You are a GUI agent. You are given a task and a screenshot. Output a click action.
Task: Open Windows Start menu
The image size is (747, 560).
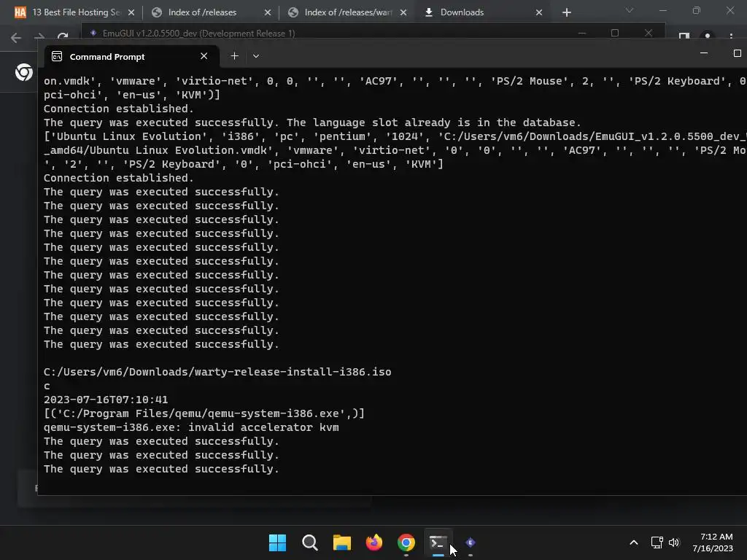(x=277, y=542)
